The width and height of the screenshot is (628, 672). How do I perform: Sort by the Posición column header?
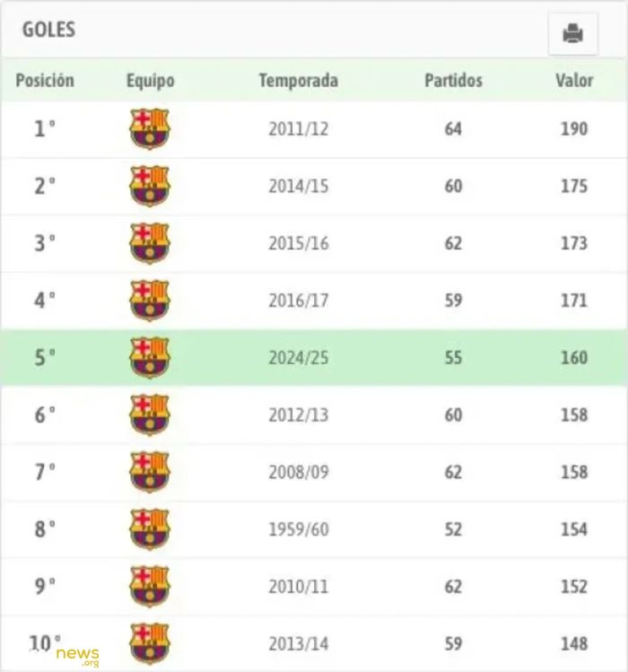pyautogui.click(x=45, y=80)
